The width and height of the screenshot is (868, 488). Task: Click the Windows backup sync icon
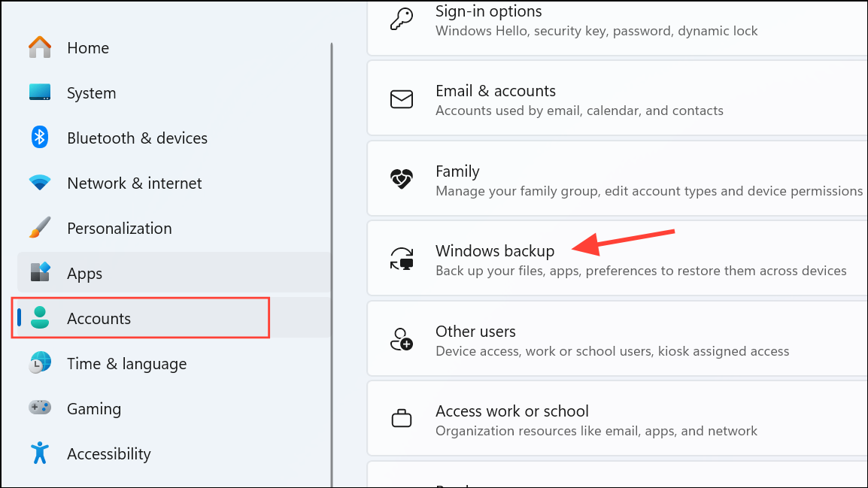tap(402, 259)
